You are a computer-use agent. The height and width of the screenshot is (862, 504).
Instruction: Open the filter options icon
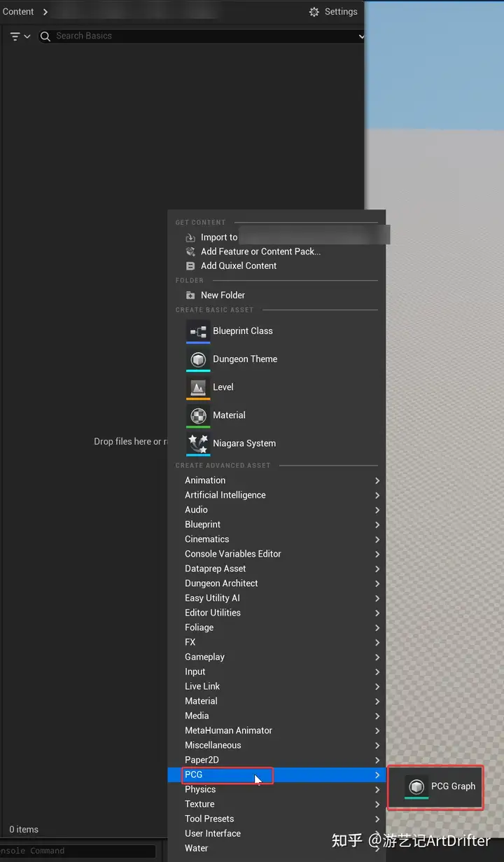15,36
